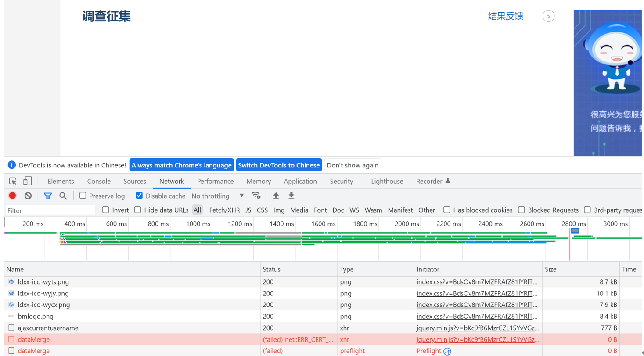Open the Application tab
The width and height of the screenshot is (644, 356).
pos(300,181)
